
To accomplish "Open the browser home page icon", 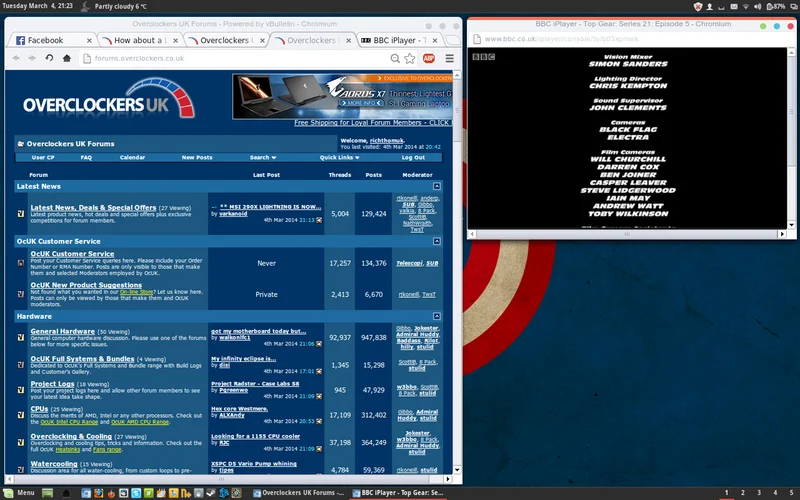I will (x=66, y=58).
